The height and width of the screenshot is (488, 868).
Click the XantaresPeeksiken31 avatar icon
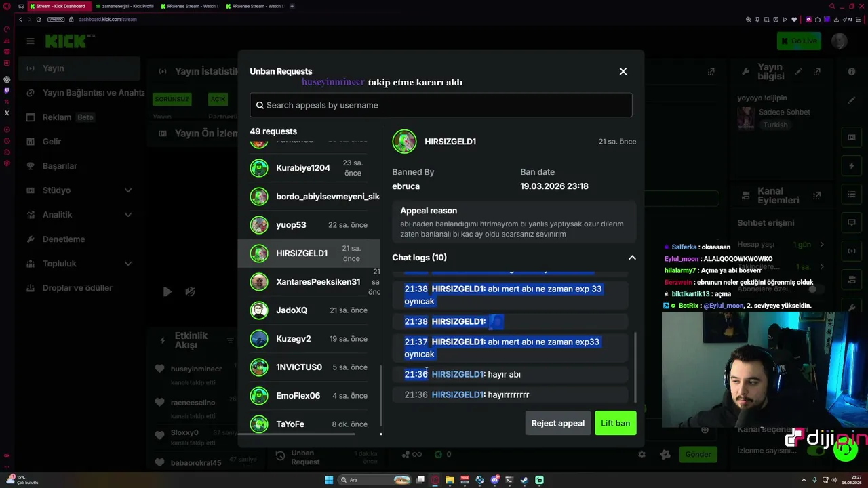259,282
